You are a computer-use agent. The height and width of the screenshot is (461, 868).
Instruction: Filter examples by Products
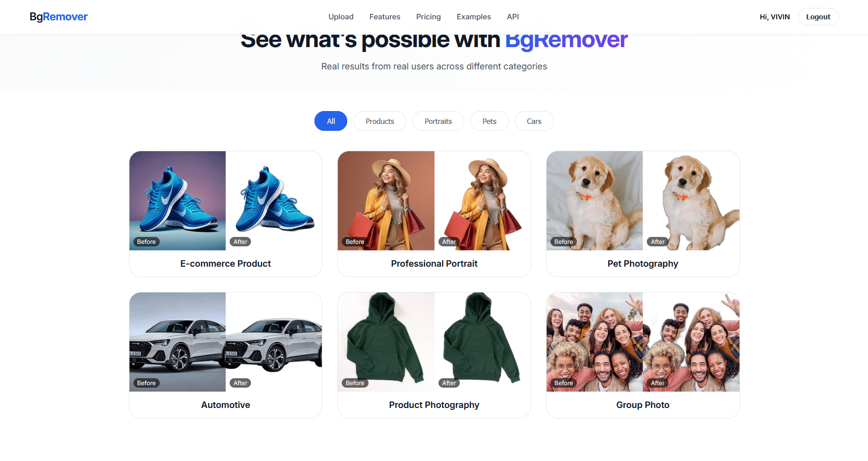[x=379, y=121]
